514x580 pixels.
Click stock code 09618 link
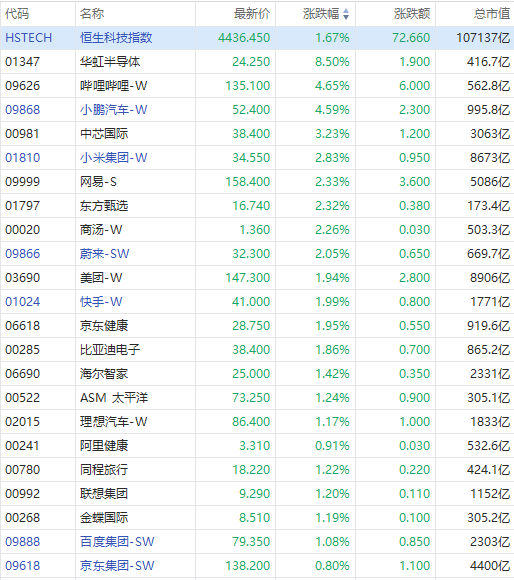(x=23, y=566)
